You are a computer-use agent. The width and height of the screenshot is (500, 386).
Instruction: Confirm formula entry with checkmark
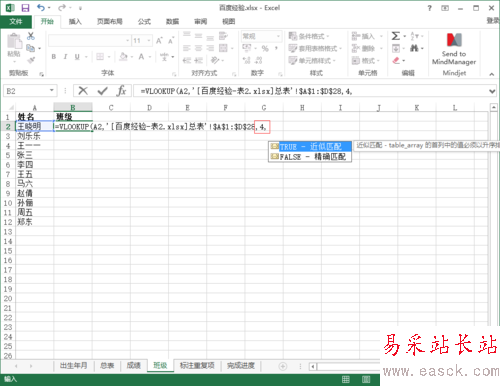[102, 91]
